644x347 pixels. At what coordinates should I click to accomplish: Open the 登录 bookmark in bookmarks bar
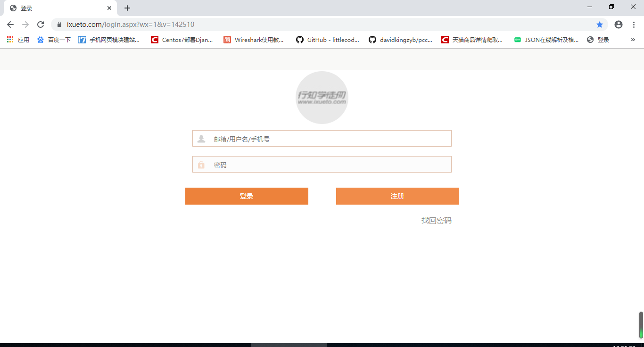coord(598,40)
